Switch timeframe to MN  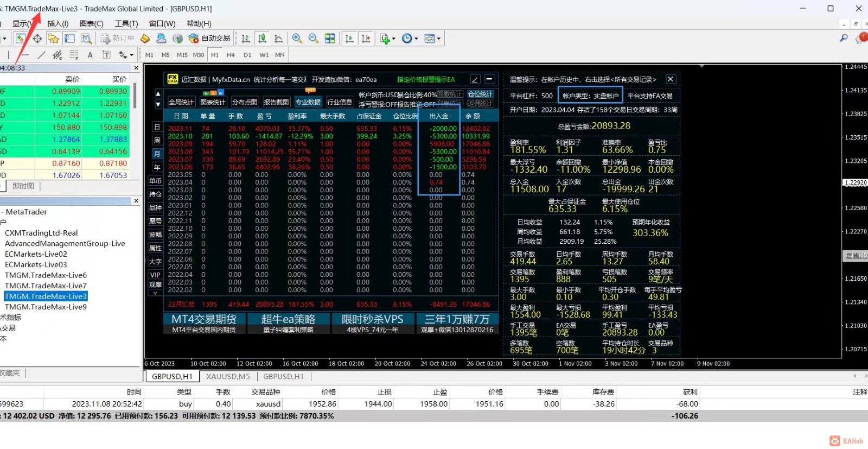(x=279, y=55)
